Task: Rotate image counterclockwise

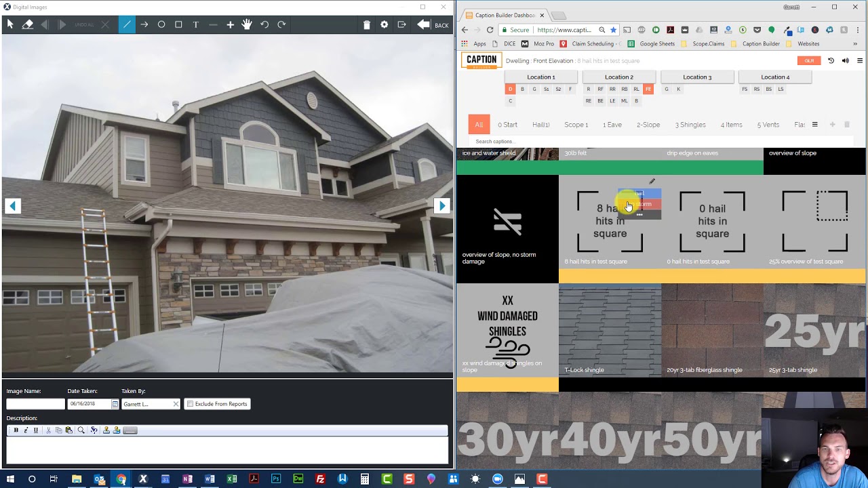Action: coord(264,24)
